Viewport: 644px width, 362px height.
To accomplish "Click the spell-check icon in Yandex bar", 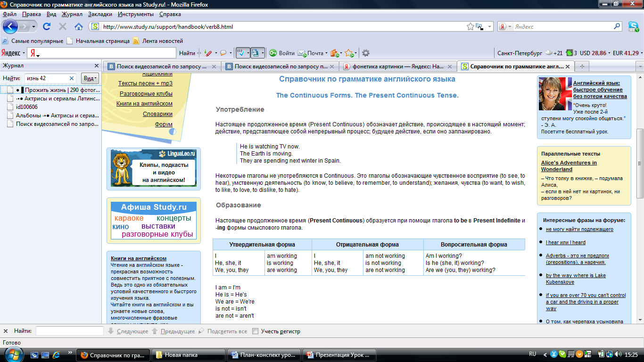I will pyautogui.click(x=241, y=53).
